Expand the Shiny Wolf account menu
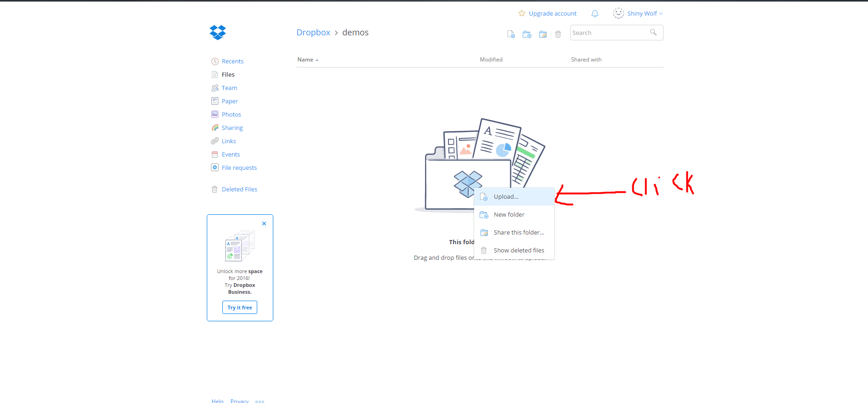 [x=642, y=14]
